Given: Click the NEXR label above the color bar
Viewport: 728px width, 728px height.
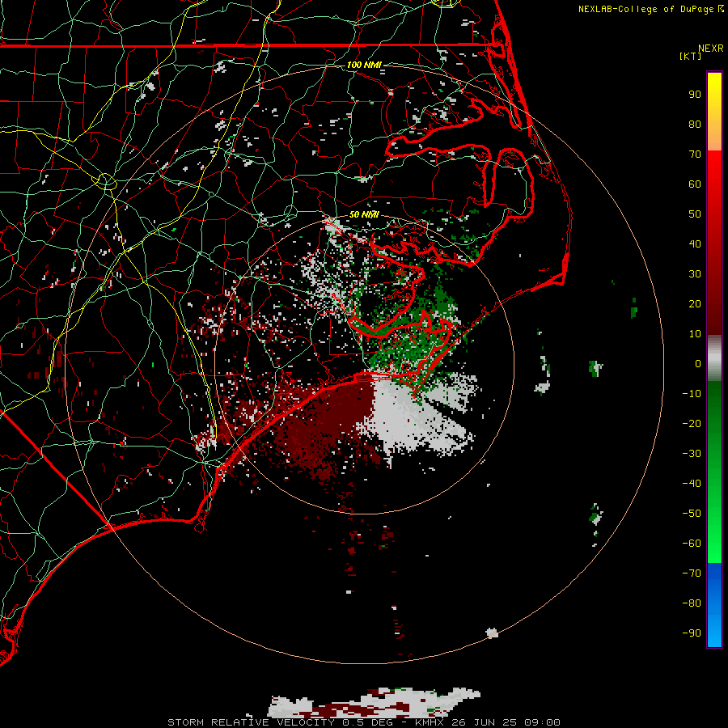Looking at the screenshot, I should (711, 49).
